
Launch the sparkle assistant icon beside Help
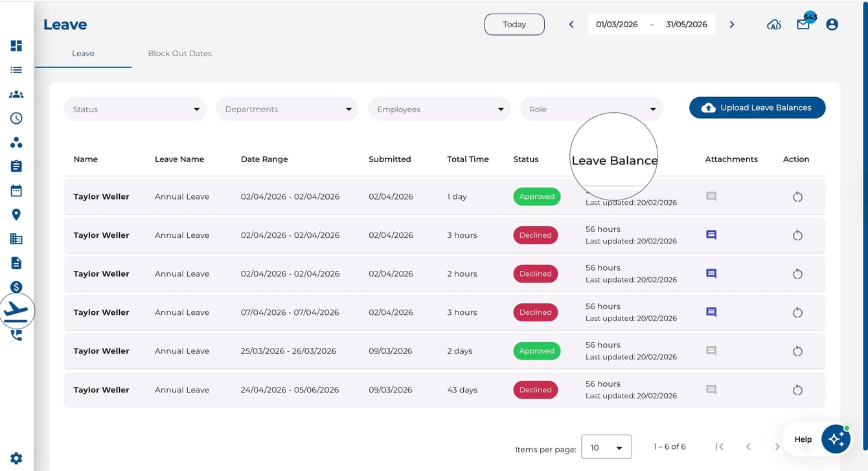click(x=836, y=439)
